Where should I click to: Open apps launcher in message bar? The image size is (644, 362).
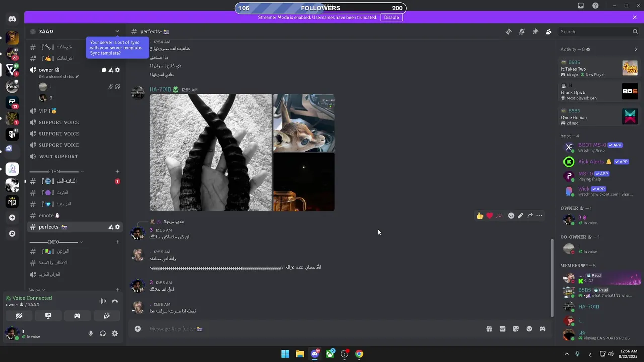pyautogui.click(x=543, y=329)
